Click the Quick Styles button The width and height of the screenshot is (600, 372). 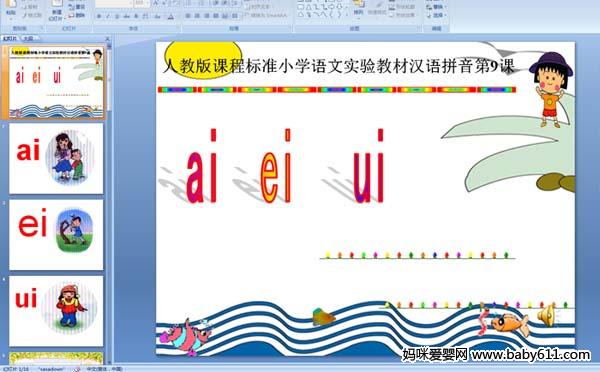377,8
